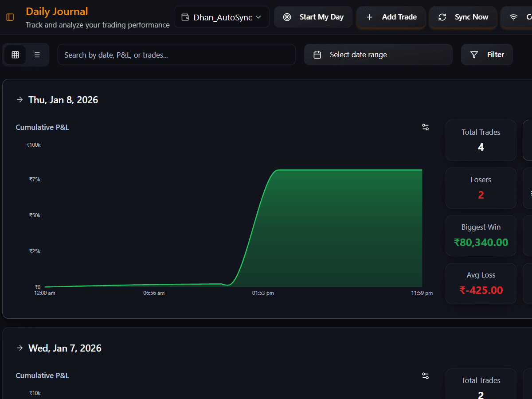Toggle the sidebar panel icon
The width and height of the screenshot is (532, 399).
pos(10,17)
